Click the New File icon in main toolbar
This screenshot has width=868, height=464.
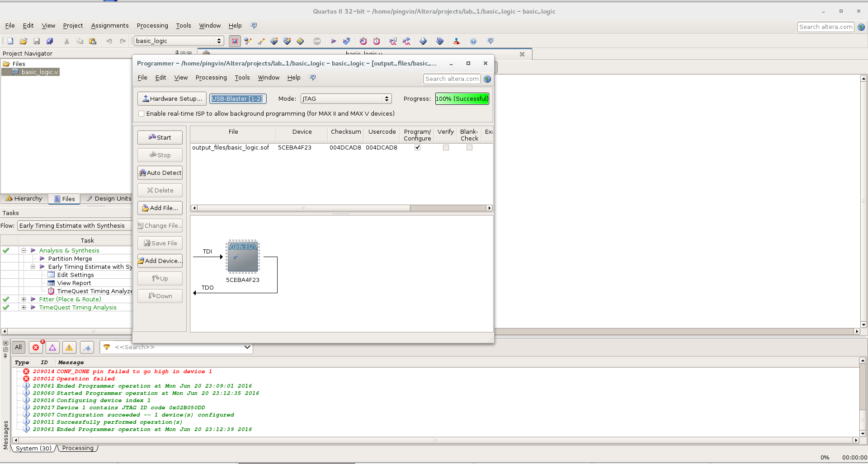(x=10, y=41)
